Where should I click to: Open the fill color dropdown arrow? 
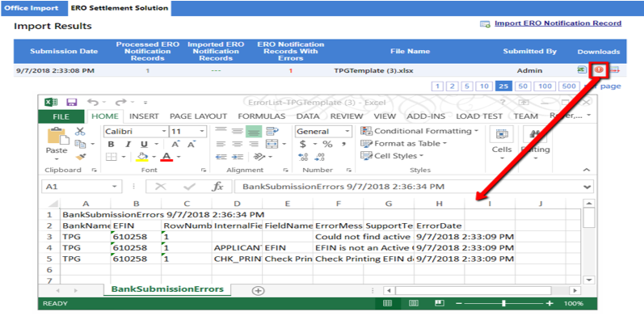coord(154,157)
